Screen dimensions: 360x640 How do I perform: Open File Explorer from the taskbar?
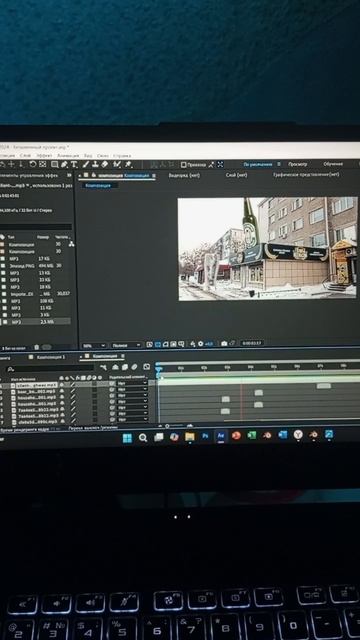190,437
